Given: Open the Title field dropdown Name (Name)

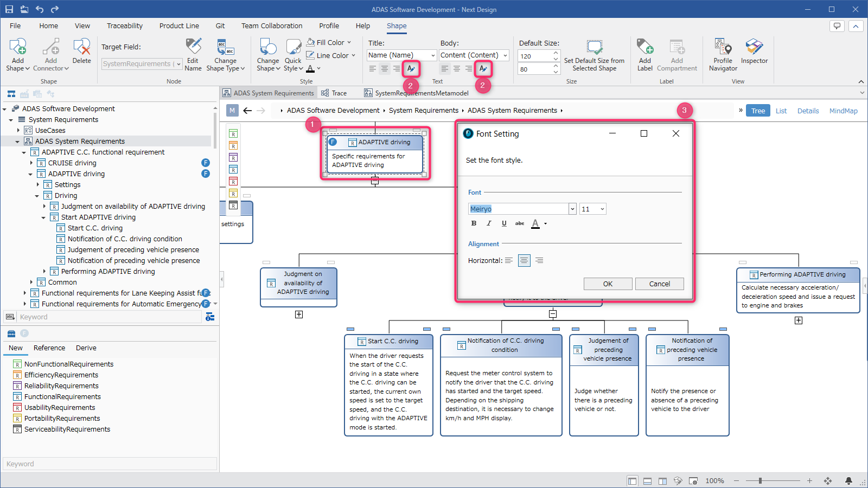Looking at the screenshot, I should coord(433,55).
